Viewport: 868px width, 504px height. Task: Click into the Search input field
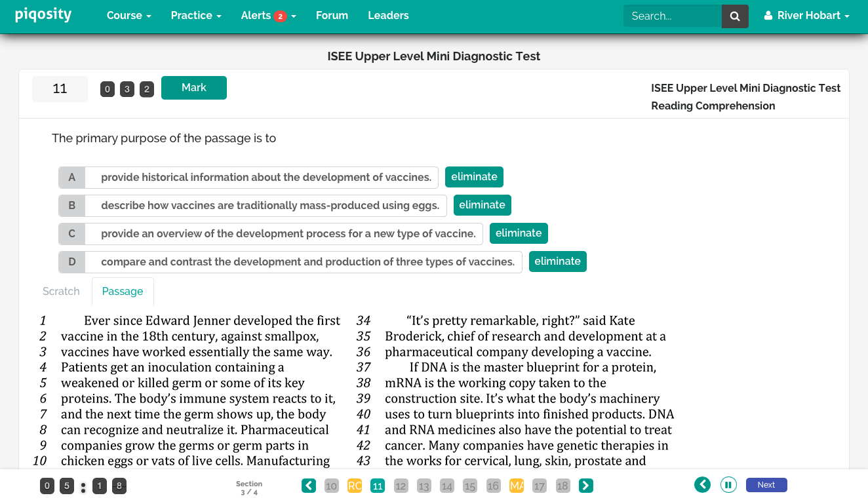672,16
